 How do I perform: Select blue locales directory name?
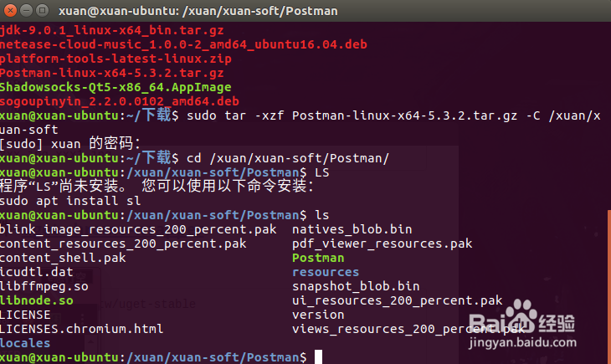click(x=25, y=343)
